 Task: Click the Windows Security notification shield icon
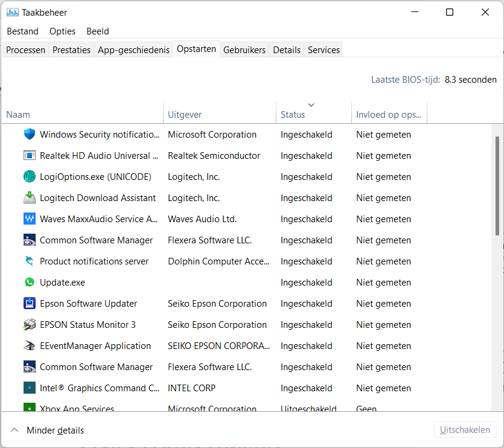pyautogui.click(x=29, y=134)
